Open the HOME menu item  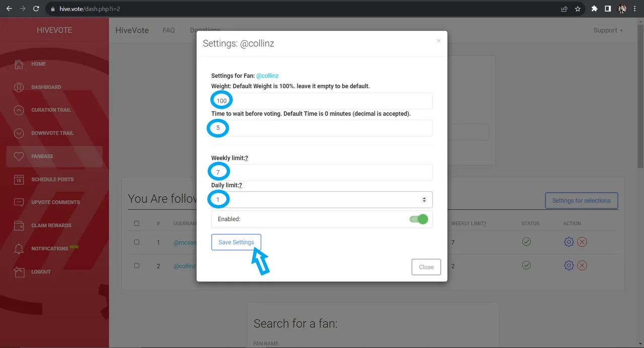coord(38,64)
